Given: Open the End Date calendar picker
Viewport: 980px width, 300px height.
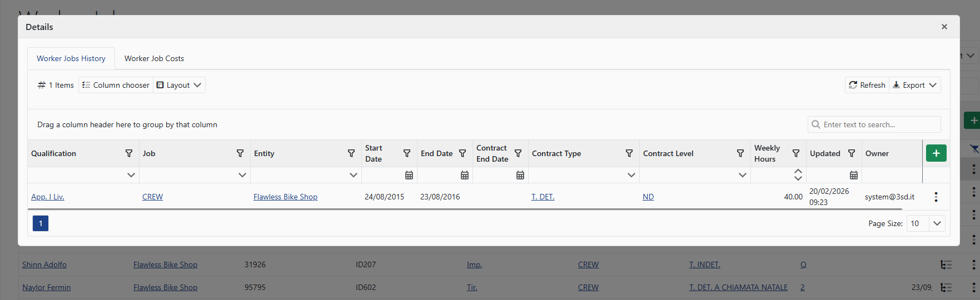Looking at the screenshot, I should (x=465, y=175).
